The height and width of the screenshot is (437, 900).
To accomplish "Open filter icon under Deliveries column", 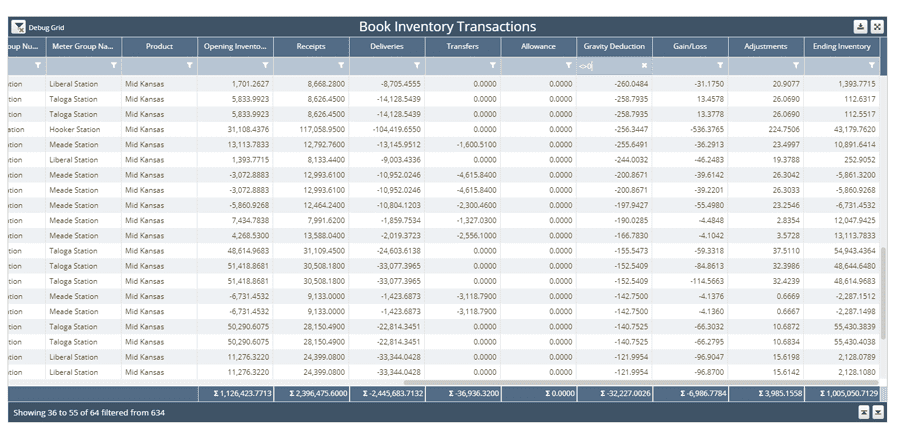I will pyautogui.click(x=417, y=65).
